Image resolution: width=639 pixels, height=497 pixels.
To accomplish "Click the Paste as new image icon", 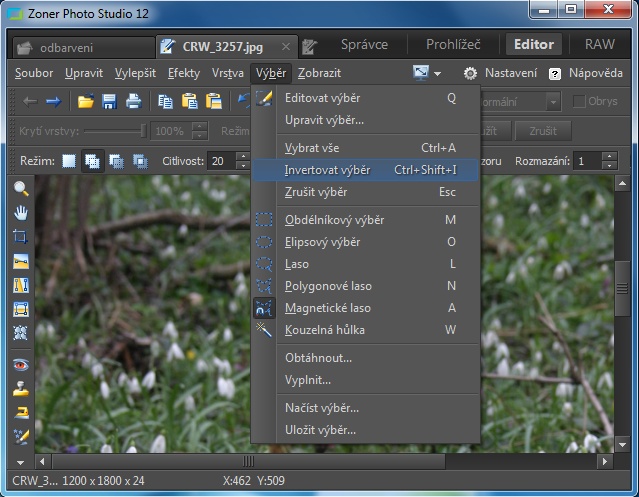I will click(x=214, y=101).
